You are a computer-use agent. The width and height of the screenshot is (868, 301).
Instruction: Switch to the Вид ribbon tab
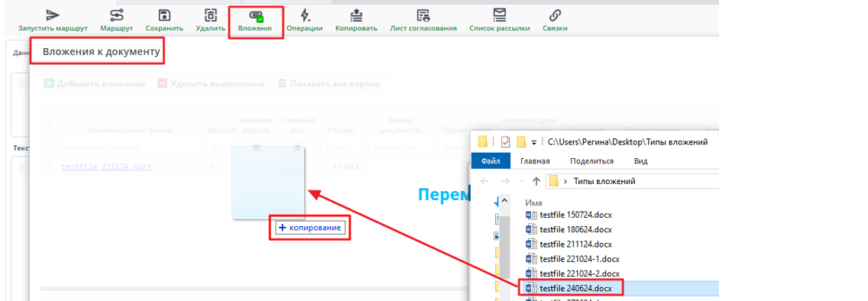[641, 161]
